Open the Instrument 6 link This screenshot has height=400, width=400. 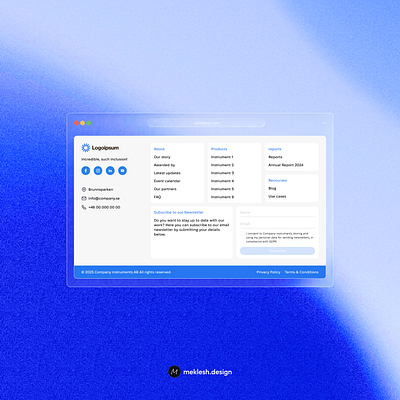(222, 197)
